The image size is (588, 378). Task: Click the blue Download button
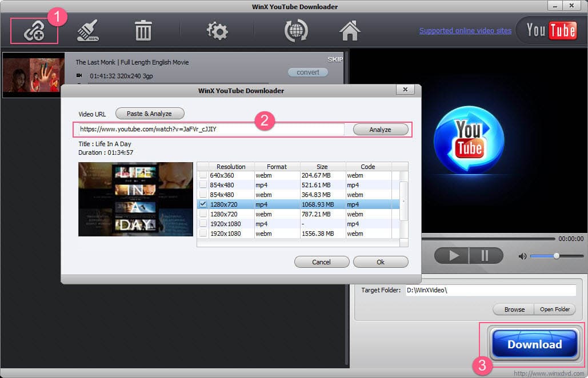pyautogui.click(x=534, y=344)
